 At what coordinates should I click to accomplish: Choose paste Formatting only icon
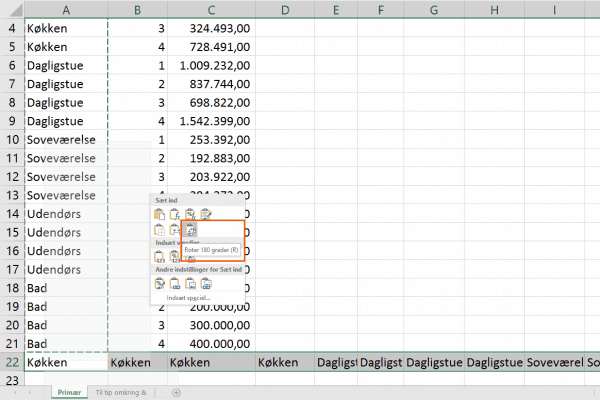click(160, 285)
